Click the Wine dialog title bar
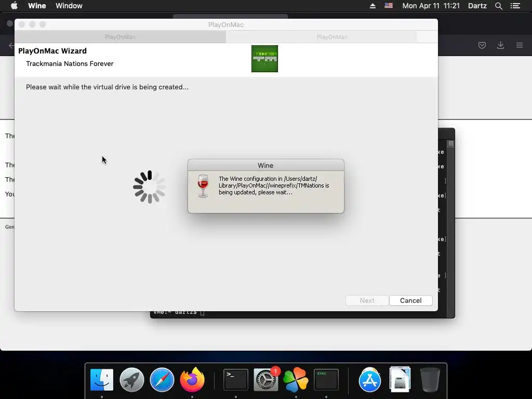The height and width of the screenshot is (399, 532). 265,165
